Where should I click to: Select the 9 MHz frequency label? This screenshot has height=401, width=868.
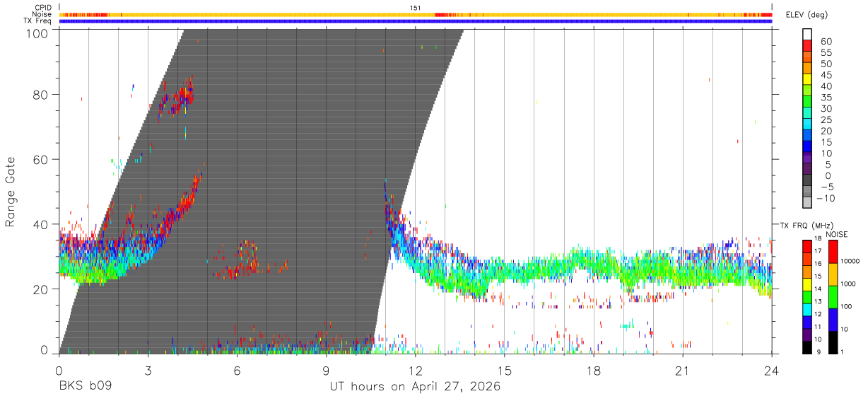pyautogui.click(x=819, y=352)
